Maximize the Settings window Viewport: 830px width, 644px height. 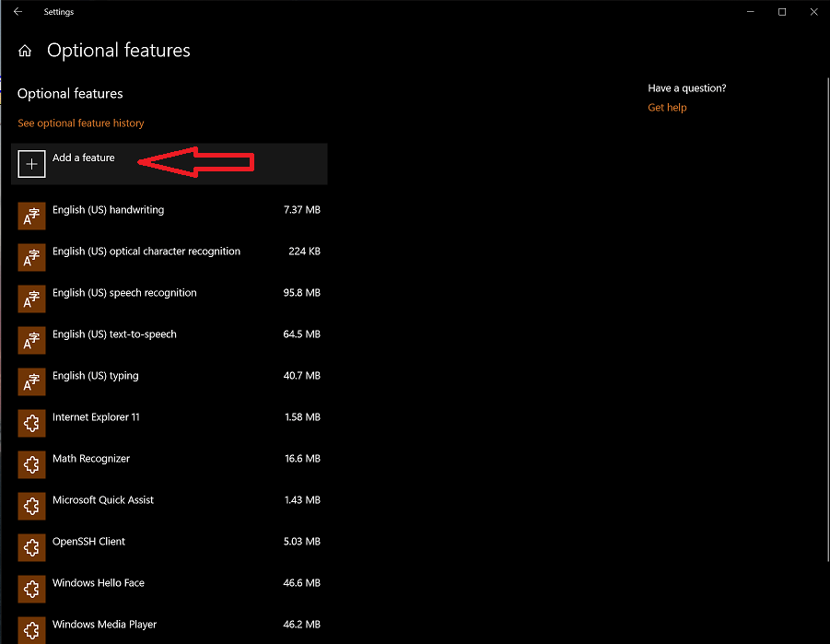coord(782,12)
